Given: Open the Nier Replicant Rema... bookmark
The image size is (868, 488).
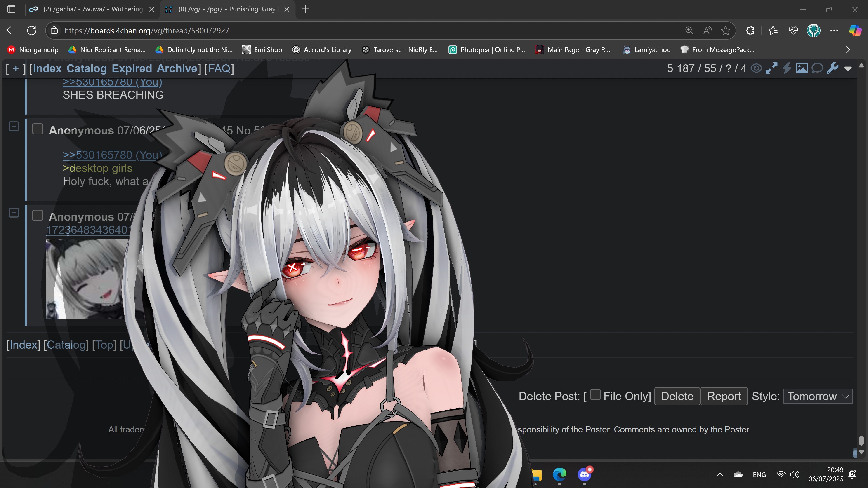Looking at the screenshot, I should 107,50.
